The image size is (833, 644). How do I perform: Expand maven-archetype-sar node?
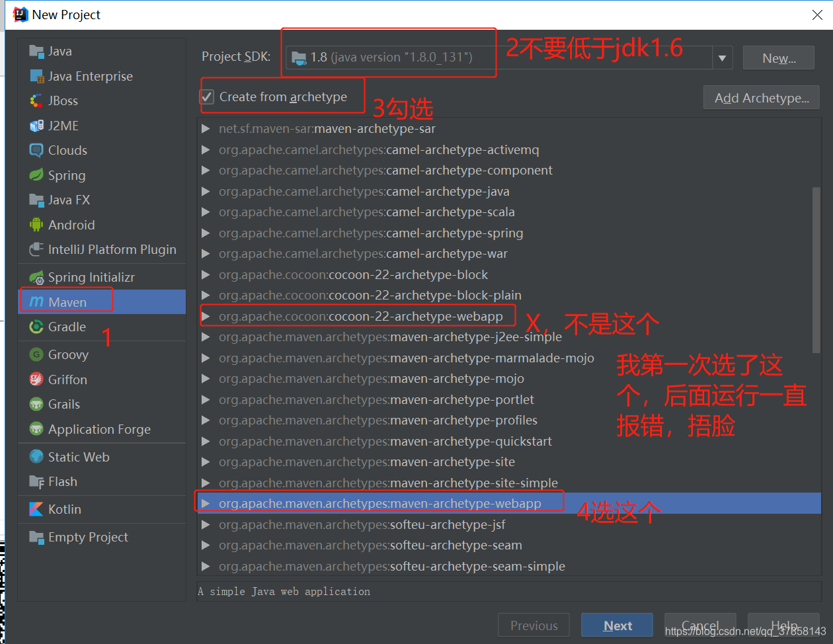[x=206, y=129]
